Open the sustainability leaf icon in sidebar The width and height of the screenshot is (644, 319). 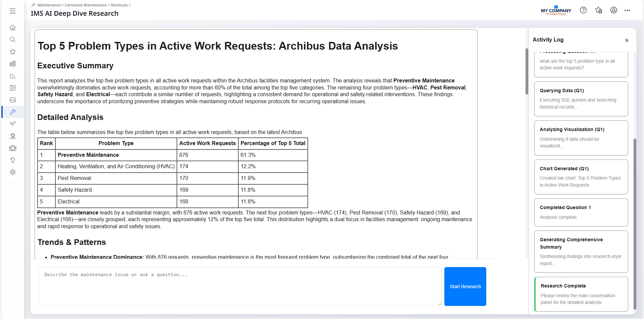tap(13, 124)
